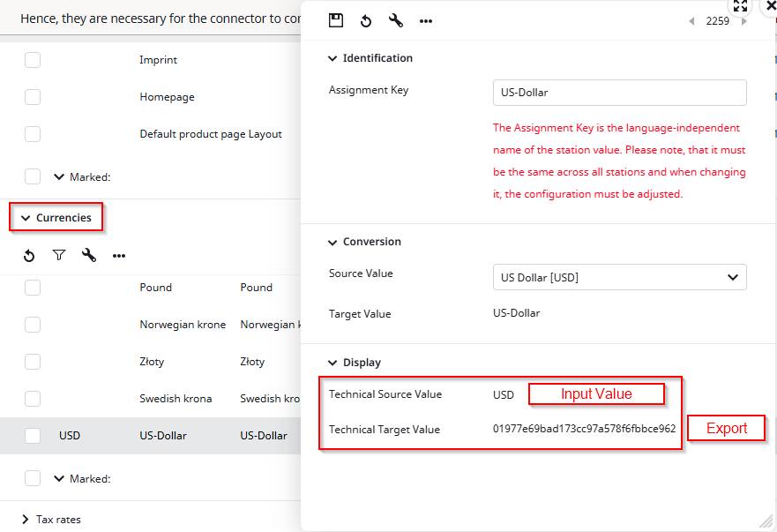Select the US-Dollar row checkbox
This screenshot has height=532, width=777.
point(33,435)
